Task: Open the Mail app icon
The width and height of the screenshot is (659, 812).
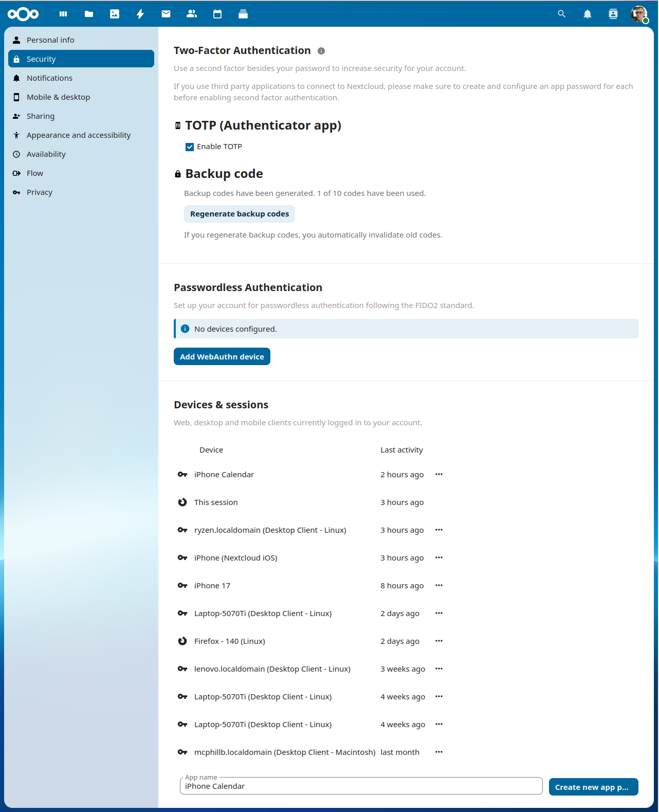Action: [166, 14]
